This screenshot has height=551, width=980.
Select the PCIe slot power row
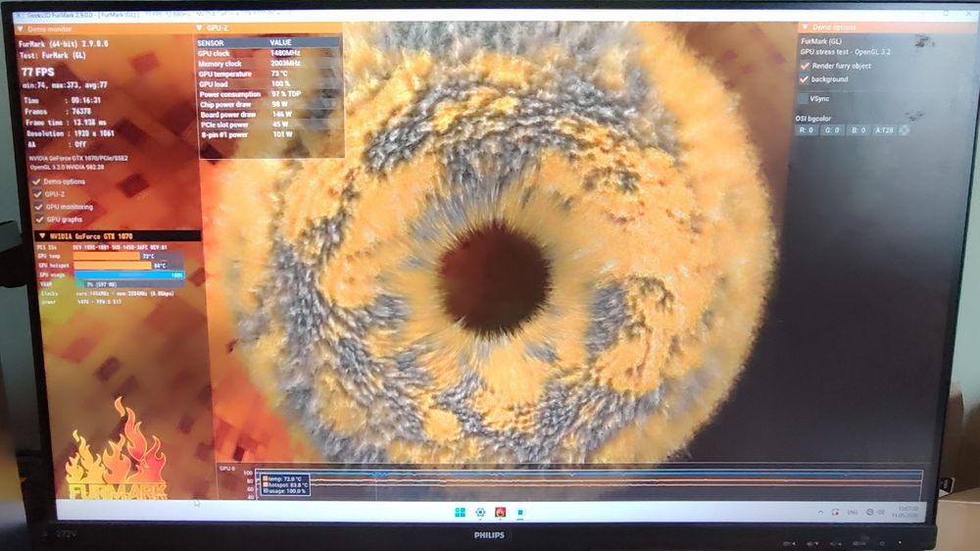coord(271,125)
